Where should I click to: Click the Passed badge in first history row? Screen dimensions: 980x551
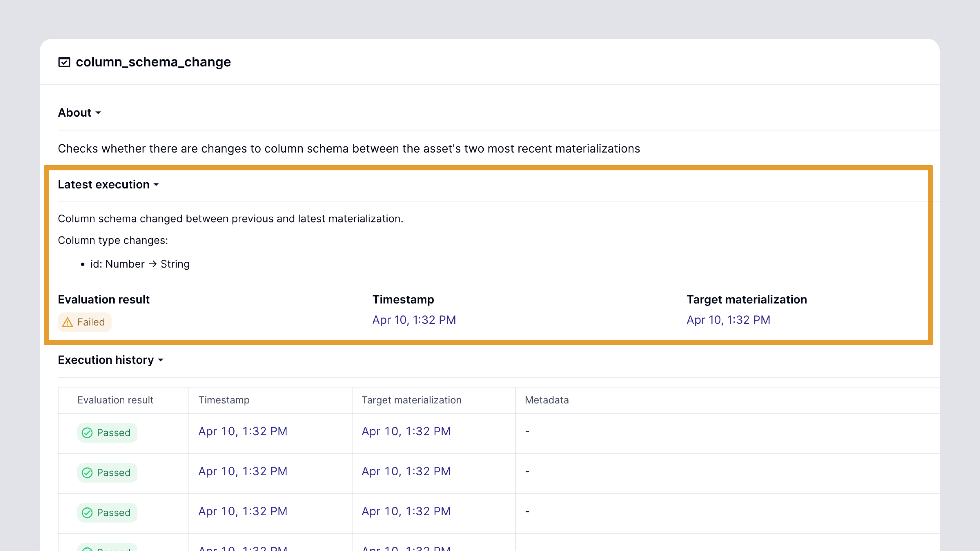[x=107, y=433]
